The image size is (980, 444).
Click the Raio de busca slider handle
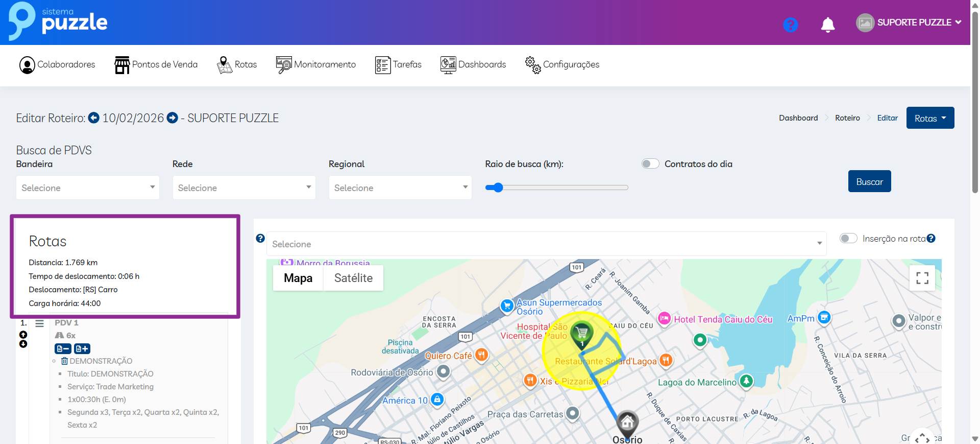[x=498, y=188]
